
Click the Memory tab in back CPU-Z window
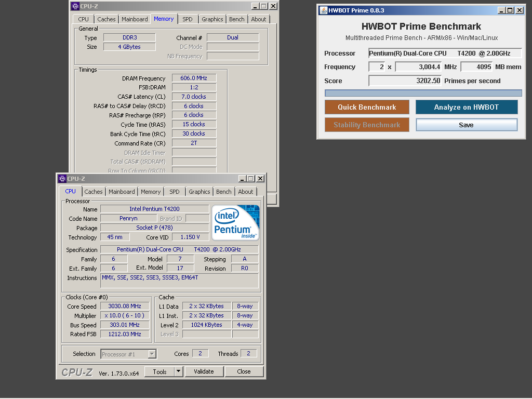tap(164, 19)
